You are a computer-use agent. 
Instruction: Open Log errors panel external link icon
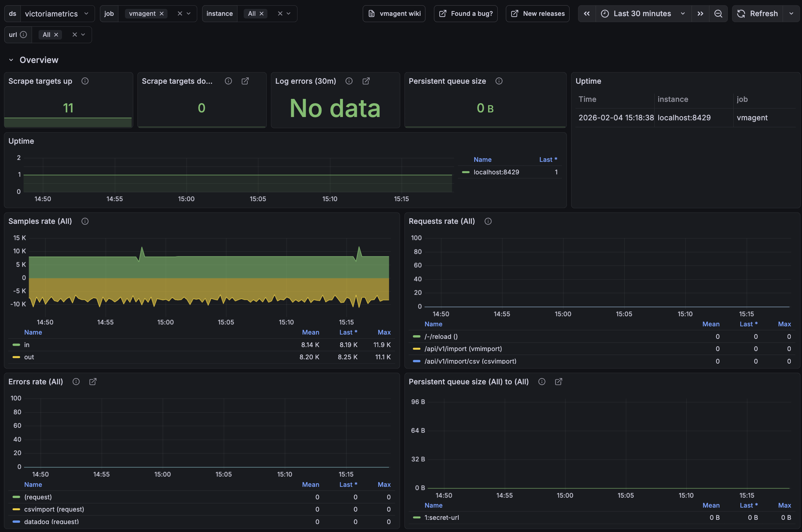[x=366, y=81]
